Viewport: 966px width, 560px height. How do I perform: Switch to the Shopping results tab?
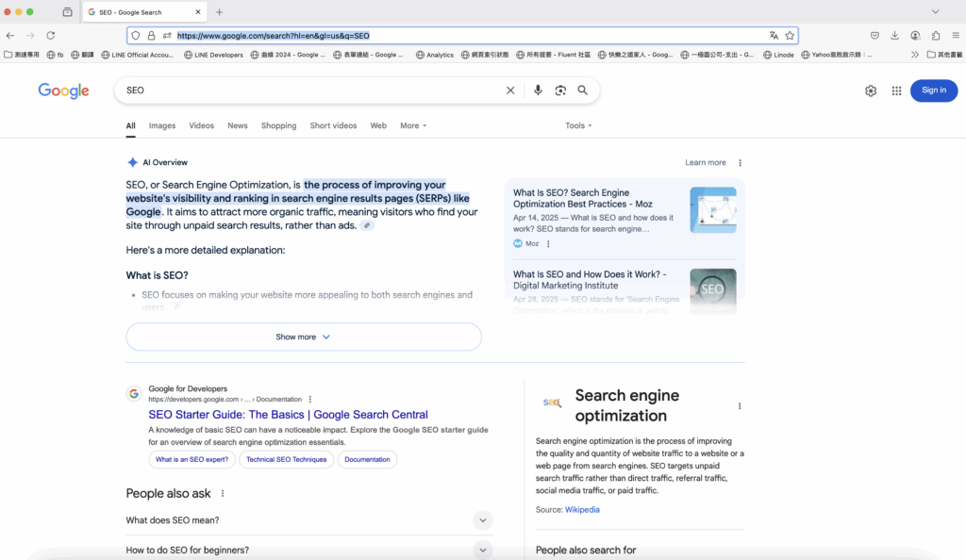[278, 125]
